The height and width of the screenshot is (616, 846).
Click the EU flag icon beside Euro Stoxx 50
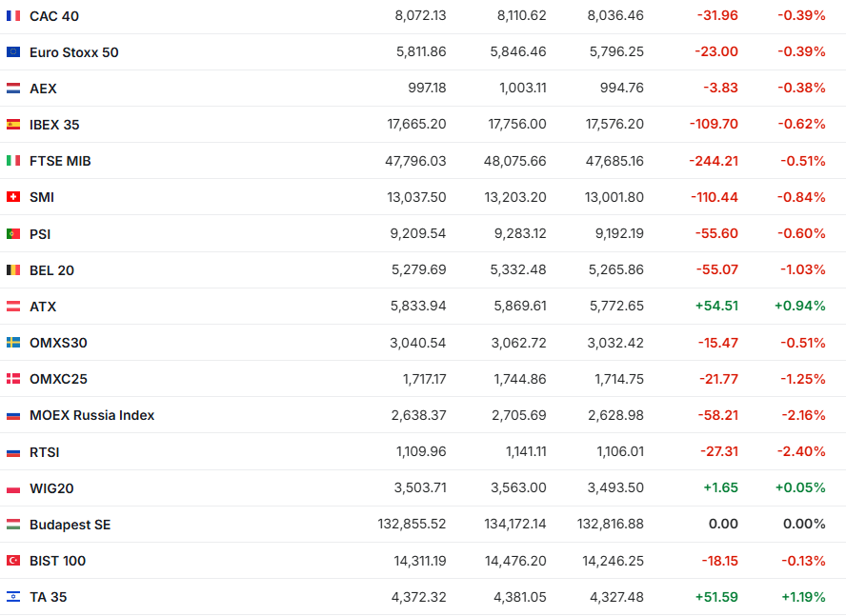point(13,51)
